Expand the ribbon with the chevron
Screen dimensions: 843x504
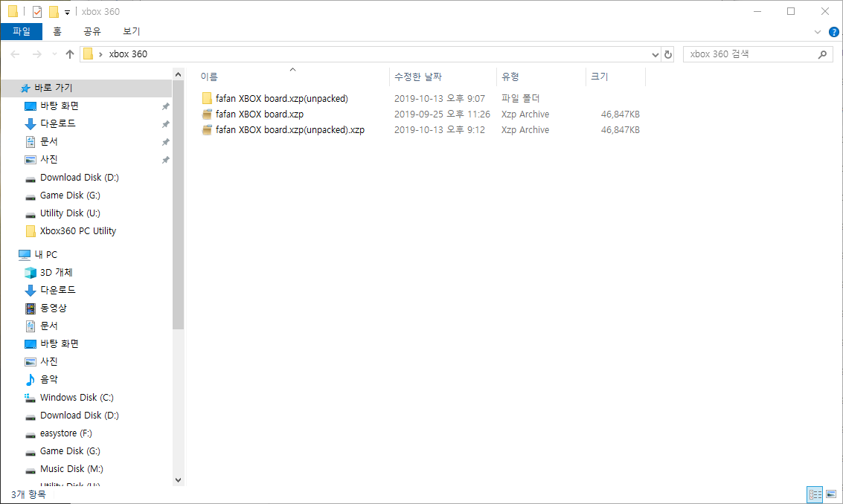pos(818,32)
